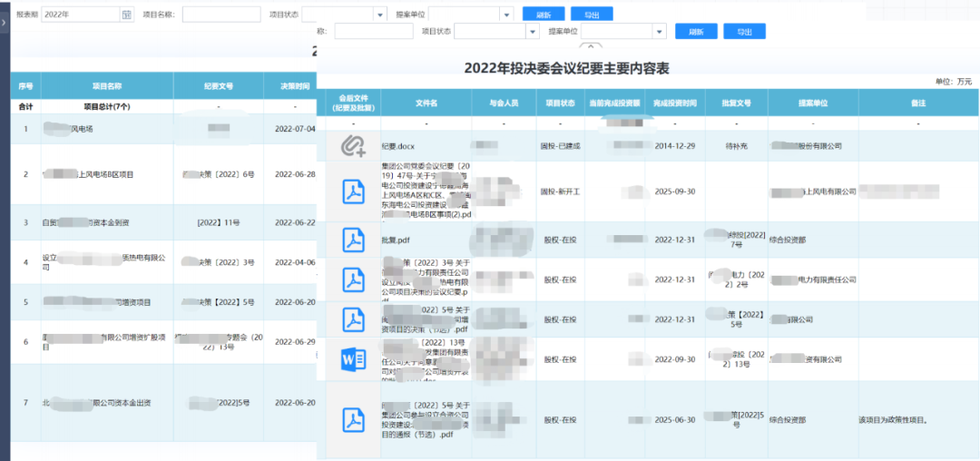Select the 项目总计(7个) summary cell
The height and width of the screenshot is (461, 980).
(x=107, y=107)
